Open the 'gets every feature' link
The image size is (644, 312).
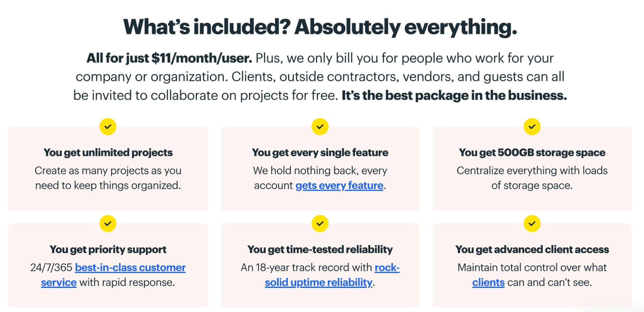coord(339,186)
